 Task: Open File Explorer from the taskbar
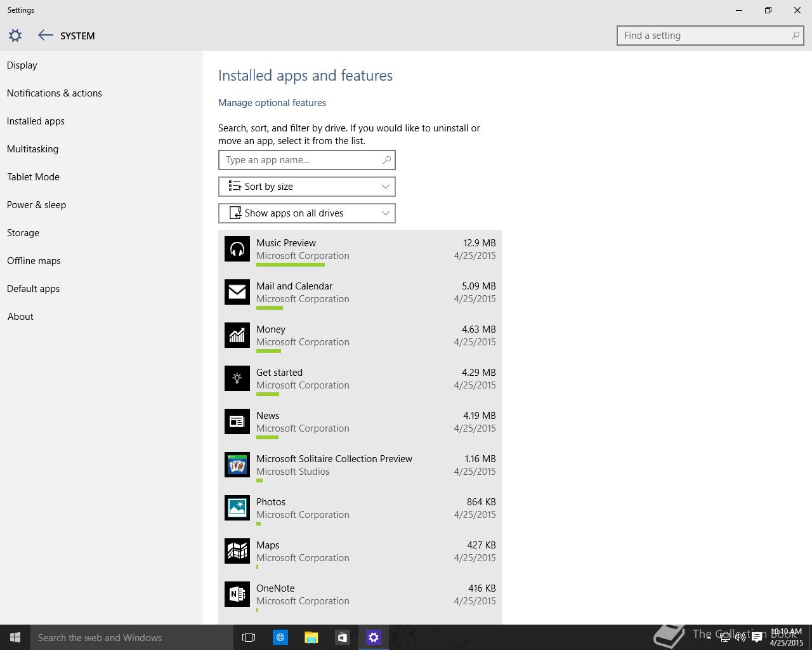pos(311,637)
